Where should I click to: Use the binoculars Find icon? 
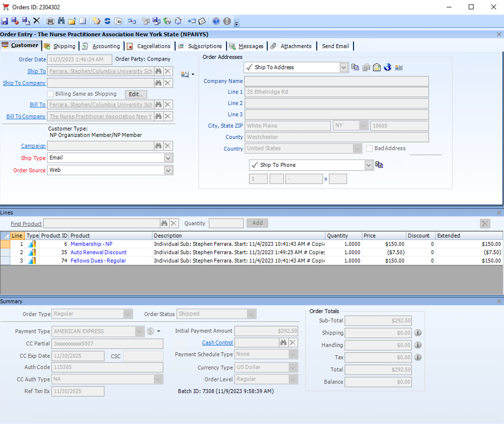(x=61, y=21)
